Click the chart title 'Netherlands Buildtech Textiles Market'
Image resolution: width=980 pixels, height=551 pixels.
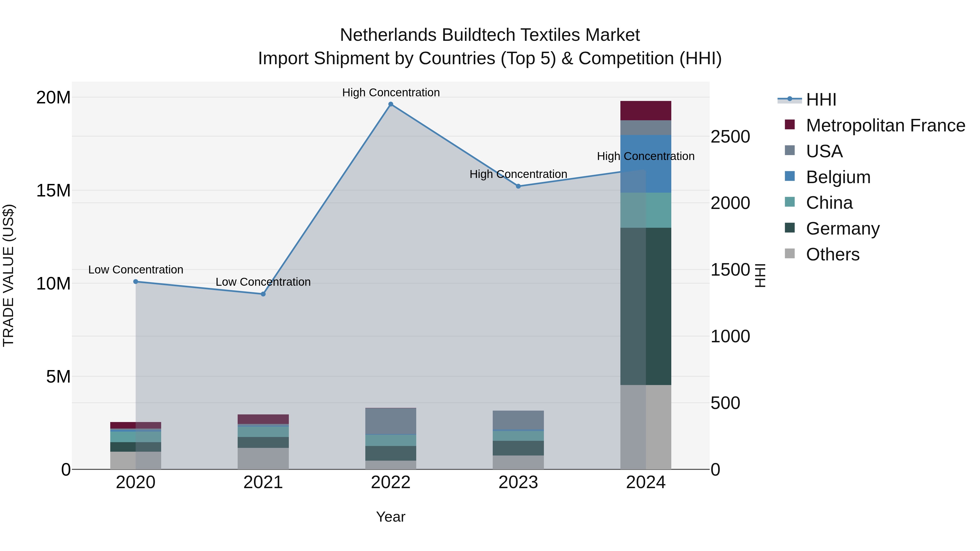(490, 35)
